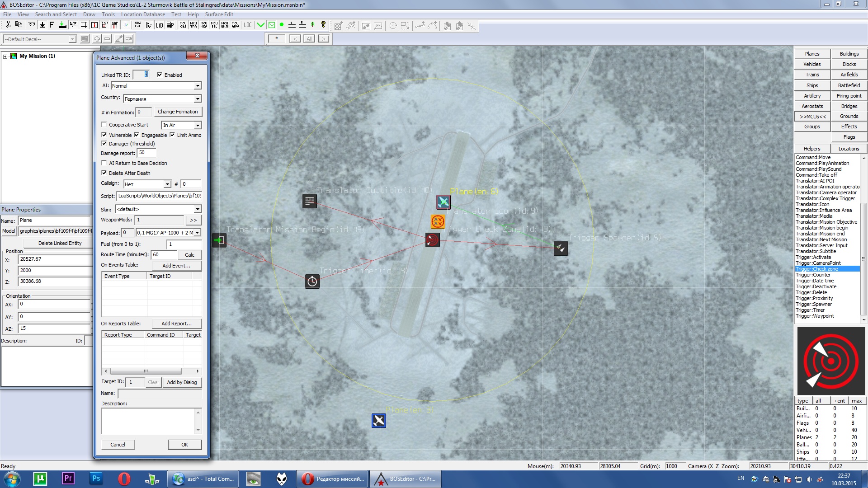Select the plane icon near the runway
Image resolution: width=868 pixels, height=488 pixels.
443,202
